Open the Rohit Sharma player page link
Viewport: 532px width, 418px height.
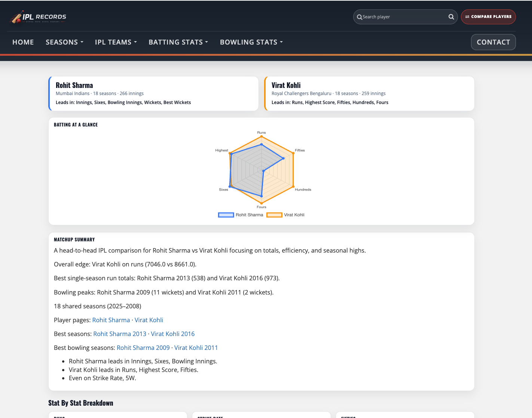(111, 320)
